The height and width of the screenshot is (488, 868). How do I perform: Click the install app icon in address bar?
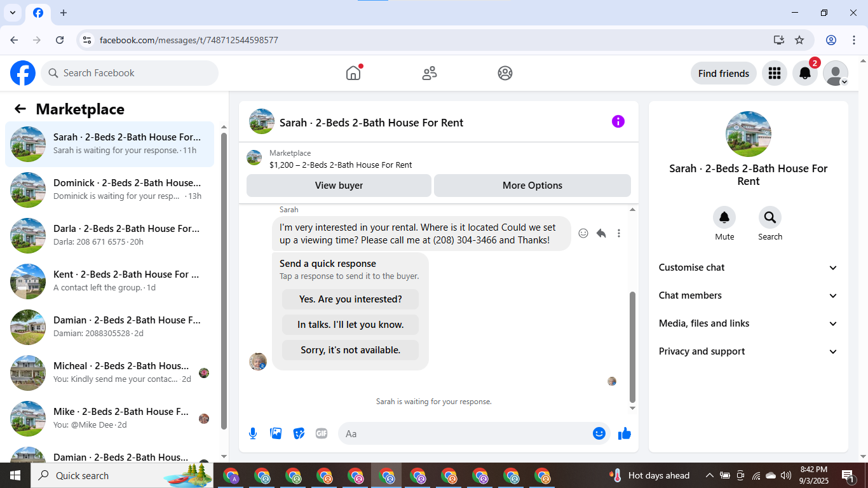(x=779, y=40)
